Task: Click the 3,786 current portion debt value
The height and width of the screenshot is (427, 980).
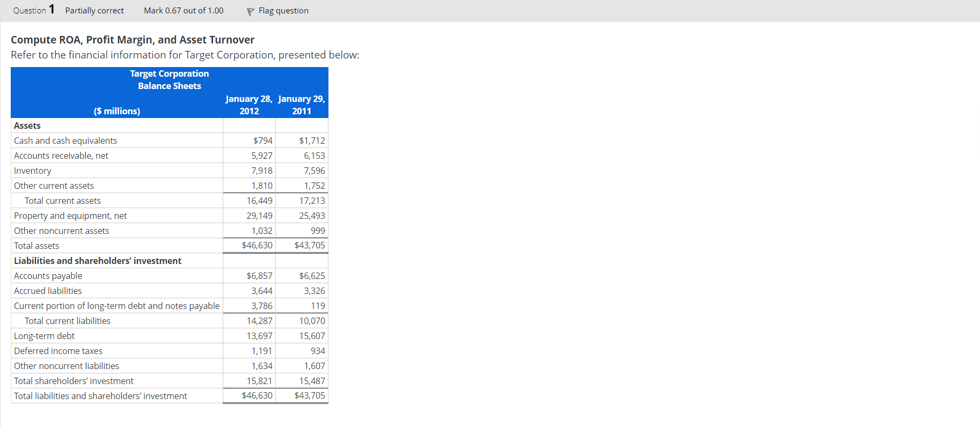Action: 262,306
